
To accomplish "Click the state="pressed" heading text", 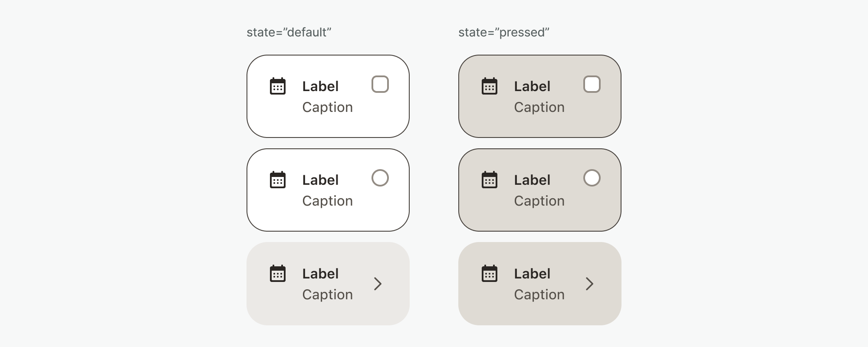I will pos(504,33).
